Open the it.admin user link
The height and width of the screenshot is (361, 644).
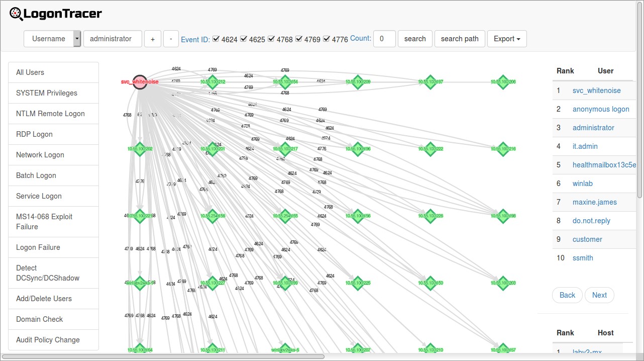pyautogui.click(x=585, y=146)
